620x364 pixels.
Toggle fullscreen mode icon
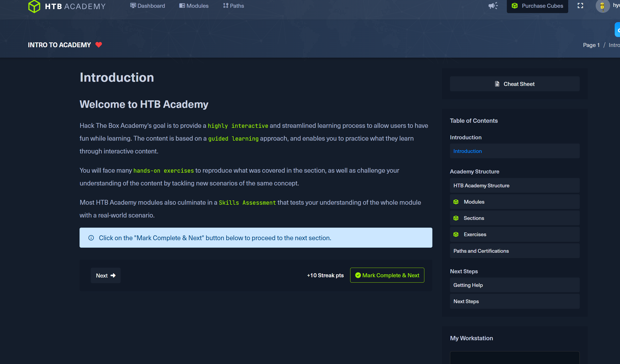pyautogui.click(x=580, y=6)
